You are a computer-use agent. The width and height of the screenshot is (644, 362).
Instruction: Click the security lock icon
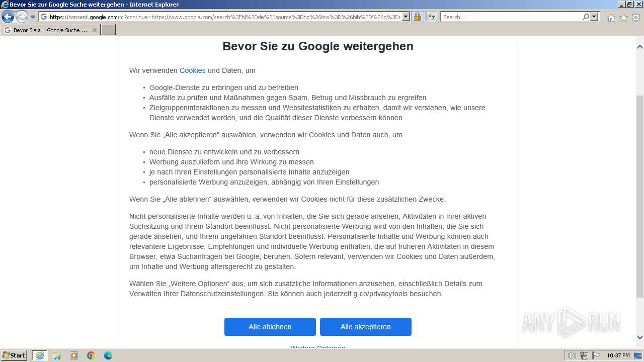(417, 17)
